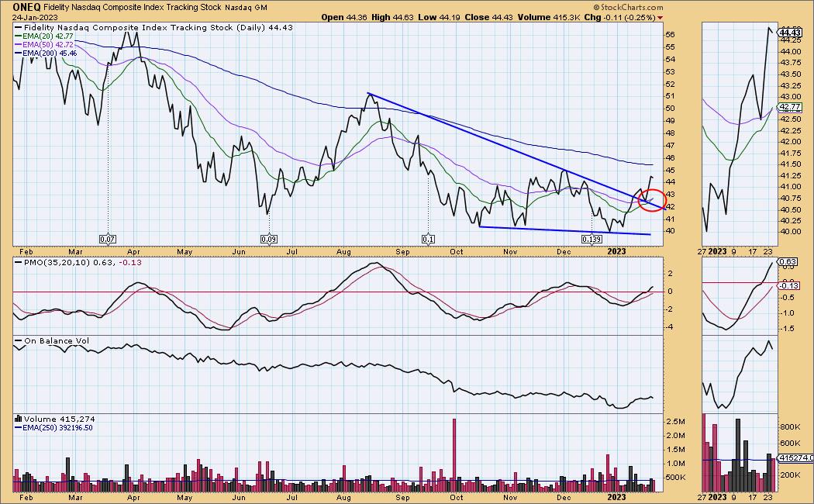Click the Chg -0.11 (-0.25%) value

(x=619, y=17)
